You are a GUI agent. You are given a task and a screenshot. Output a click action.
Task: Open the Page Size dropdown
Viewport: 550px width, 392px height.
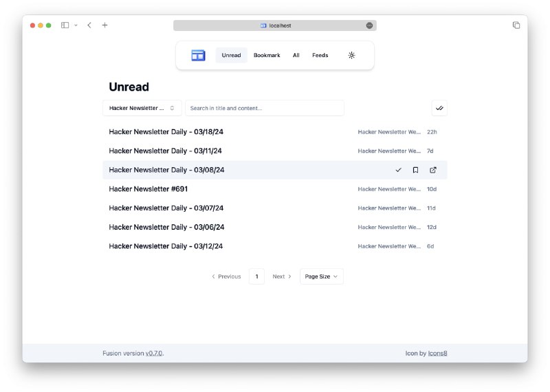(x=321, y=276)
